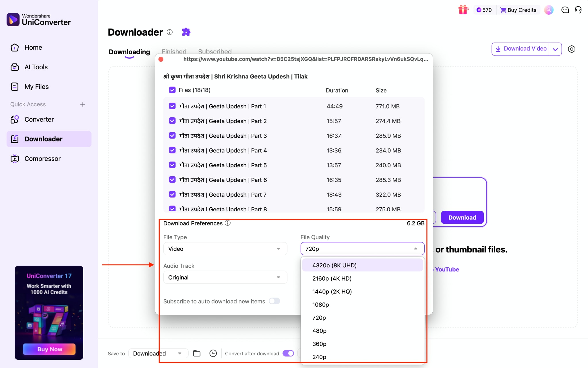This screenshot has height=368, width=588.
Task: Open the settings gear near Download Video
Action: 571,49
